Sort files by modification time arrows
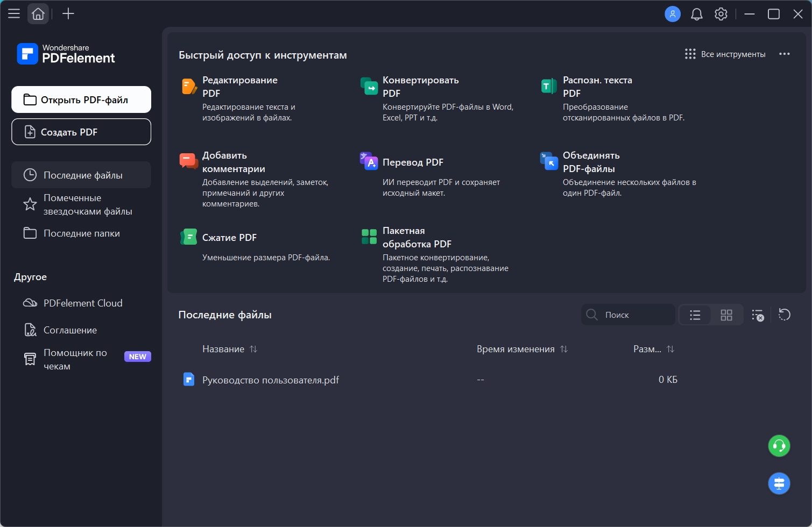812x527 pixels. [564, 349]
